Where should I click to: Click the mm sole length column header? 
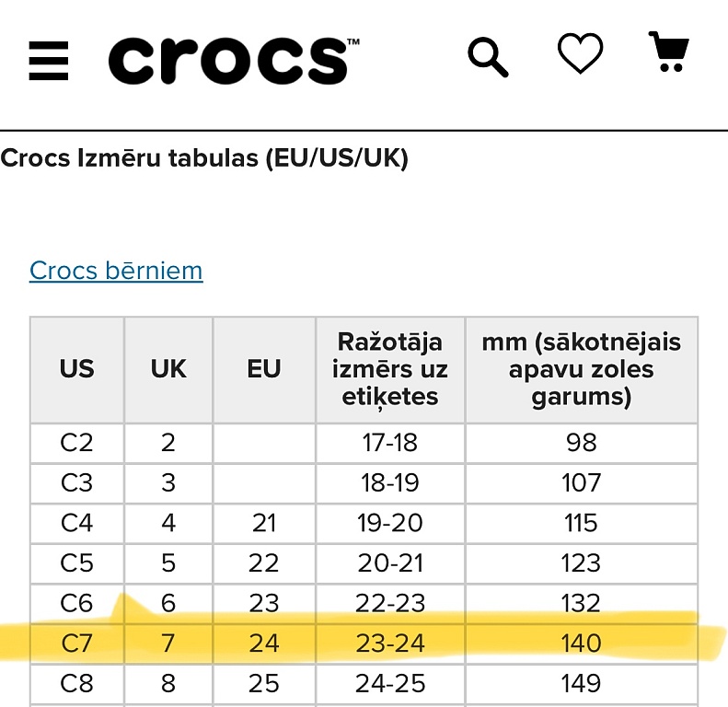(x=582, y=370)
